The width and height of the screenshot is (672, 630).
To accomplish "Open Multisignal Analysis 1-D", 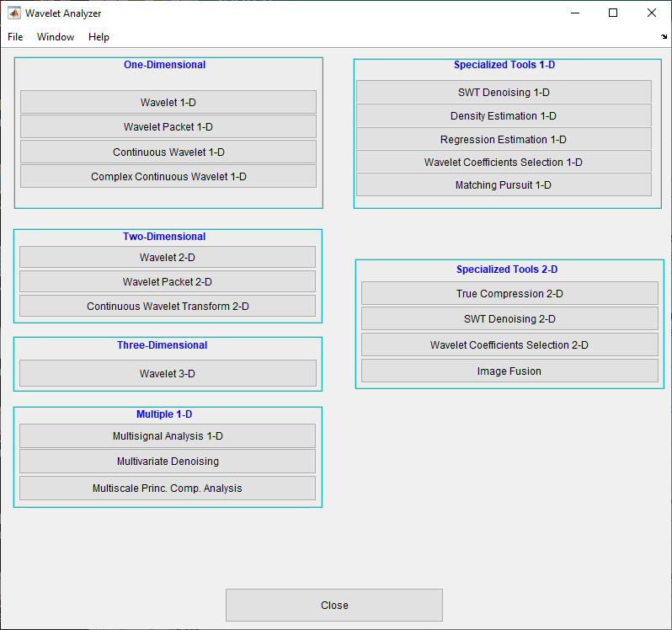I will click(x=167, y=435).
